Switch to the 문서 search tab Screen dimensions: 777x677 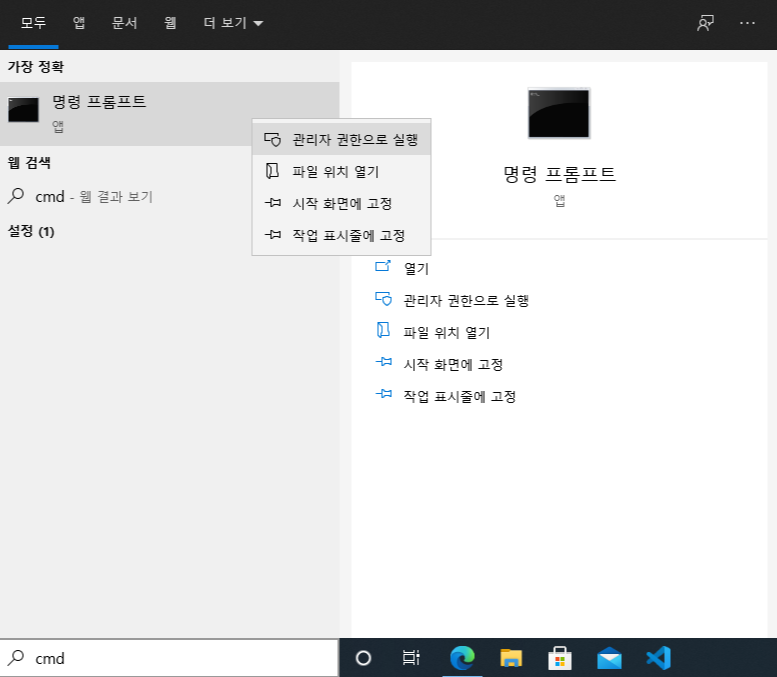[x=124, y=23]
